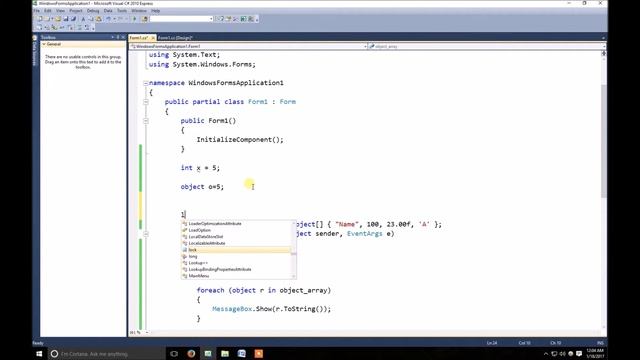This screenshot has height=360, width=640.
Task: Select LocalDataStoreSlot in IntelliSense list
Action: coord(236,237)
